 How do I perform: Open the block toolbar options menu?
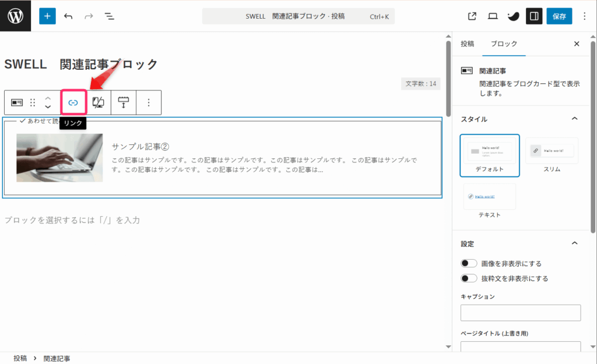click(x=149, y=103)
